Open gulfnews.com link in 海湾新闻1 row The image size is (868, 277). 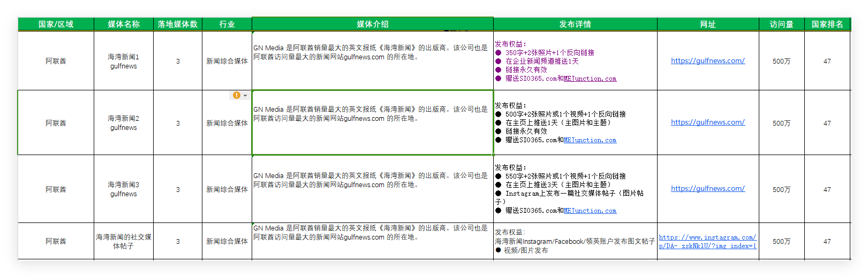coord(707,61)
